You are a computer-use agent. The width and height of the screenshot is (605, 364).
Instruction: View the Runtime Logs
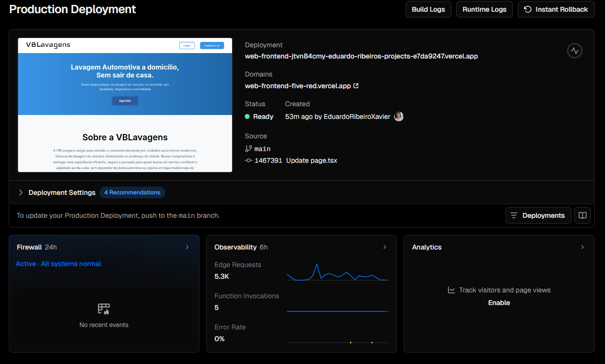pyautogui.click(x=484, y=9)
